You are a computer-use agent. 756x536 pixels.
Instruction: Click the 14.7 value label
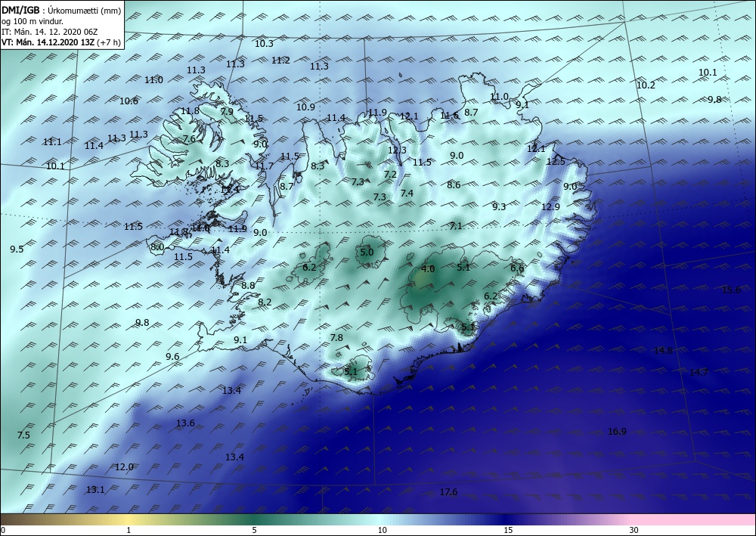coord(699,373)
